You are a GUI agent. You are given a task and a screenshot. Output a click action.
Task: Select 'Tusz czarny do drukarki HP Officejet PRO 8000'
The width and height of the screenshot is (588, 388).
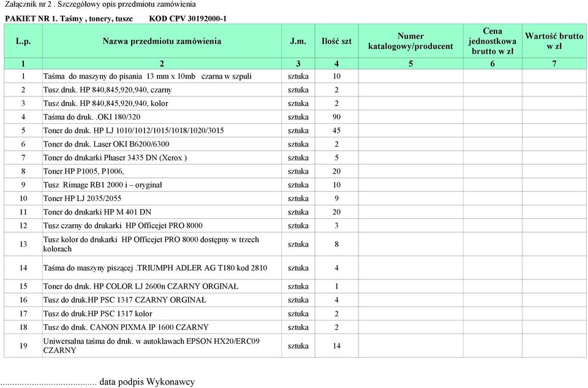(123, 225)
